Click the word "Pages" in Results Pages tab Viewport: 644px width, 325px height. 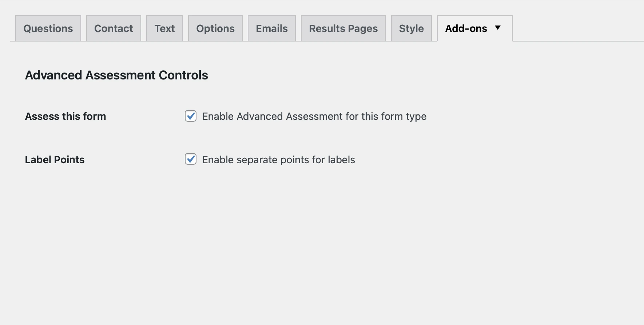click(x=362, y=28)
